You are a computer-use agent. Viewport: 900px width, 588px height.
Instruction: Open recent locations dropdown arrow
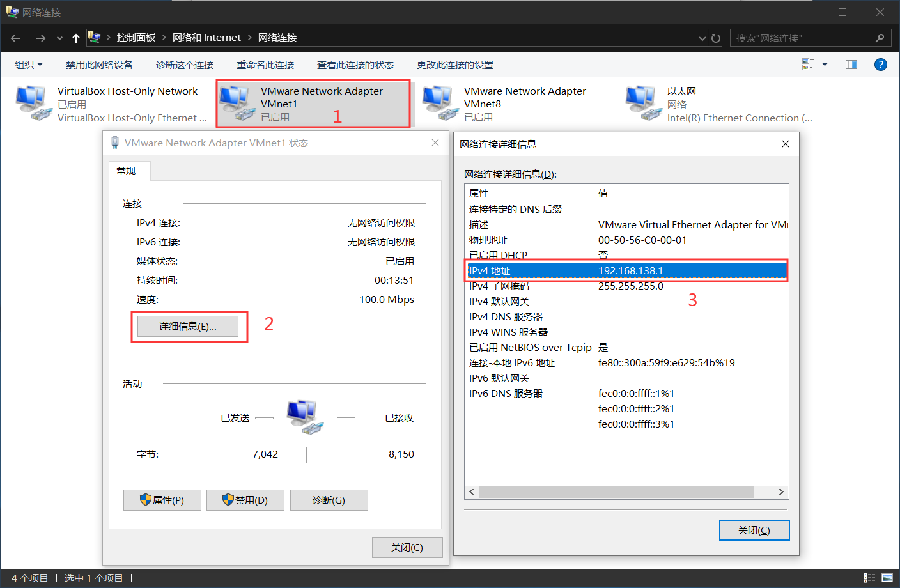click(x=59, y=38)
